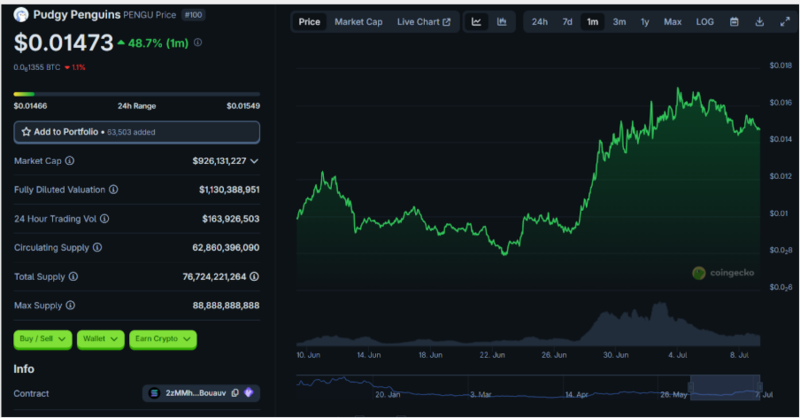Image resolution: width=800 pixels, height=418 pixels.
Task: Expand chart to fullscreen
Action: click(784, 22)
